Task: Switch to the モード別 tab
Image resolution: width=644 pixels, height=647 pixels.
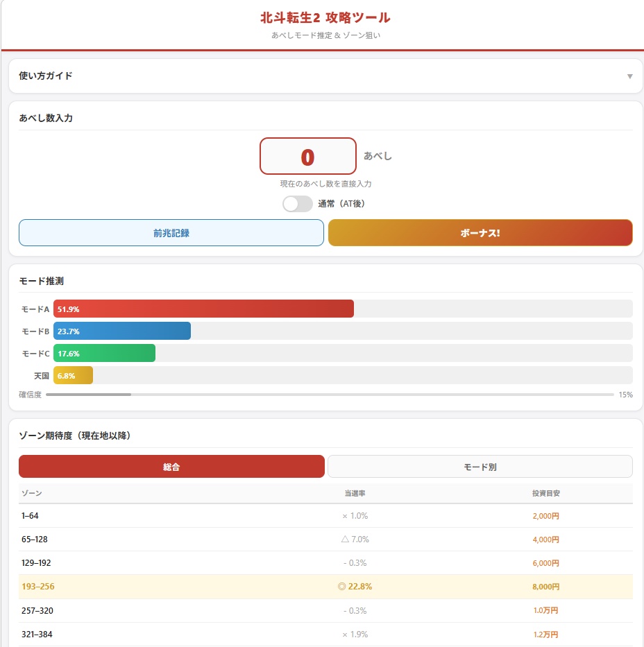Action: (x=480, y=467)
